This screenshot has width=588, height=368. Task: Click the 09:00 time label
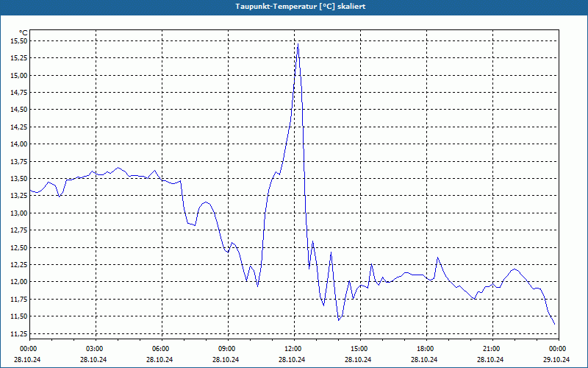(x=228, y=349)
